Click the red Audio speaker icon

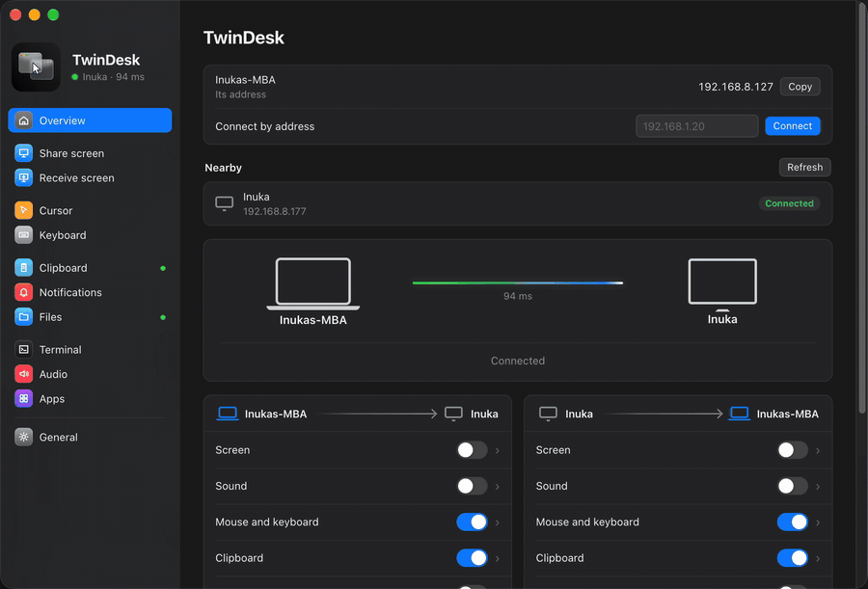23,374
